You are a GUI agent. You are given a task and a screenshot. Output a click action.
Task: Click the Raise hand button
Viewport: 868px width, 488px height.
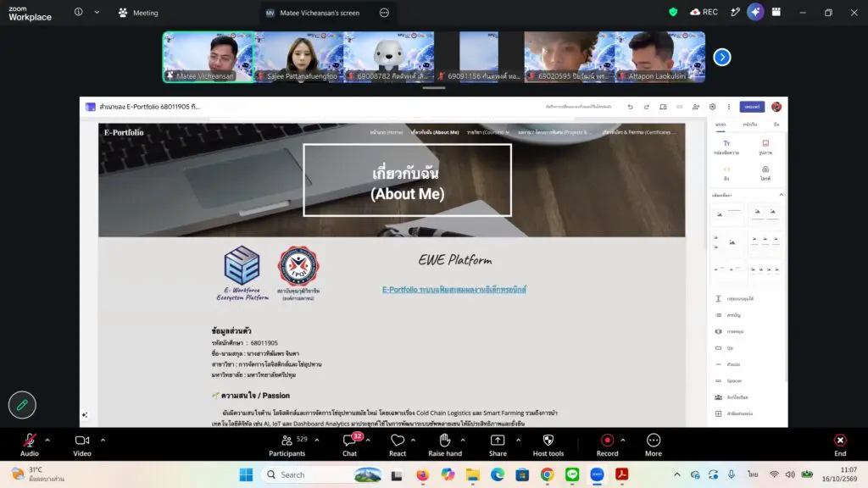444,445
